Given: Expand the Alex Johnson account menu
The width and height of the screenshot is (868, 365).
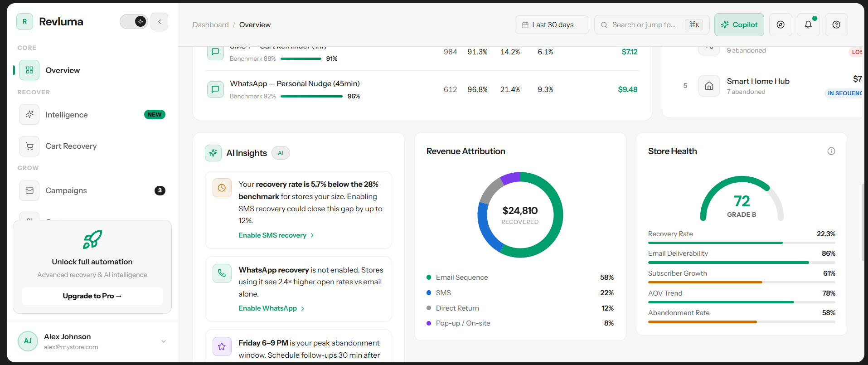Looking at the screenshot, I should [x=164, y=341].
